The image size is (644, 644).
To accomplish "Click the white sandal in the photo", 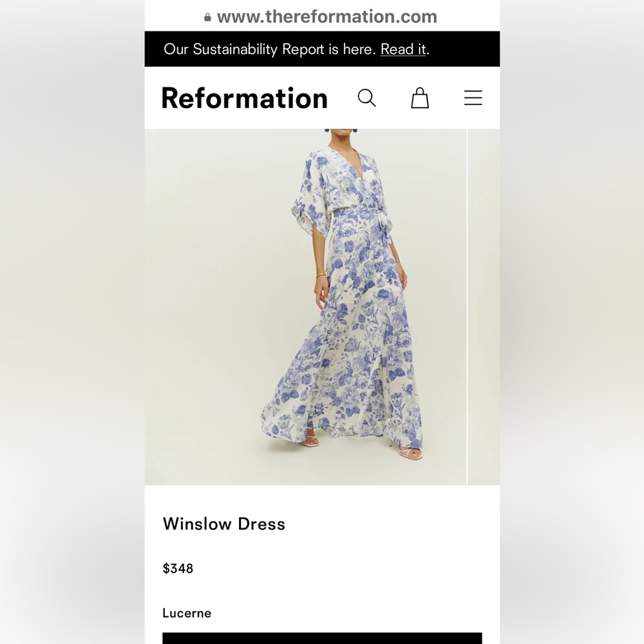I will click(x=410, y=453).
